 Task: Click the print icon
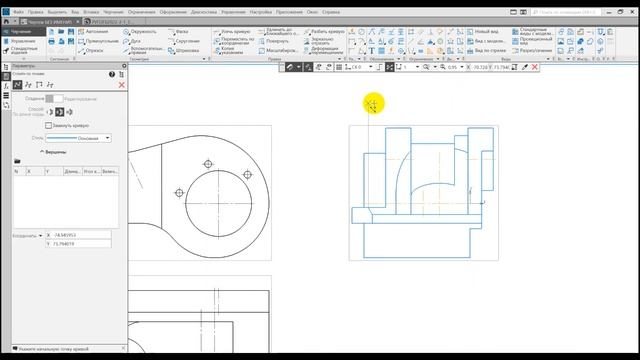(x=51, y=41)
